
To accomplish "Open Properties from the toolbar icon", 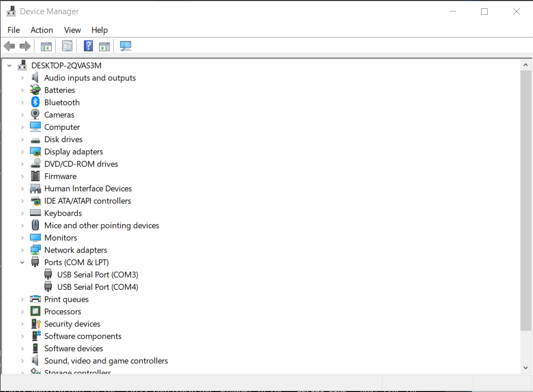I will (67, 46).
